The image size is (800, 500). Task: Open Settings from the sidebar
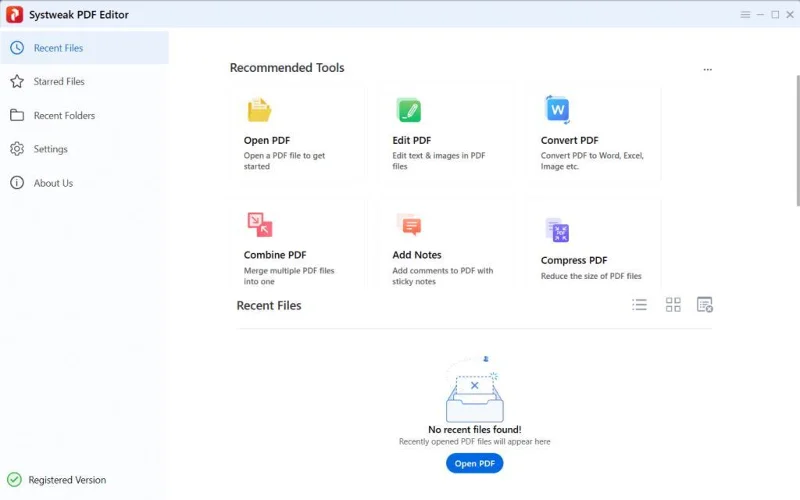click(x=50, y=149)
